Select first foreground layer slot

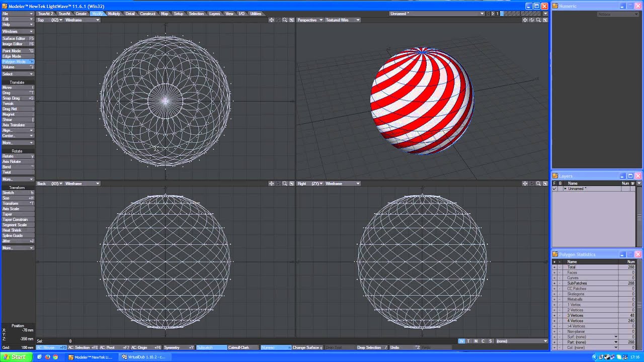501,14
